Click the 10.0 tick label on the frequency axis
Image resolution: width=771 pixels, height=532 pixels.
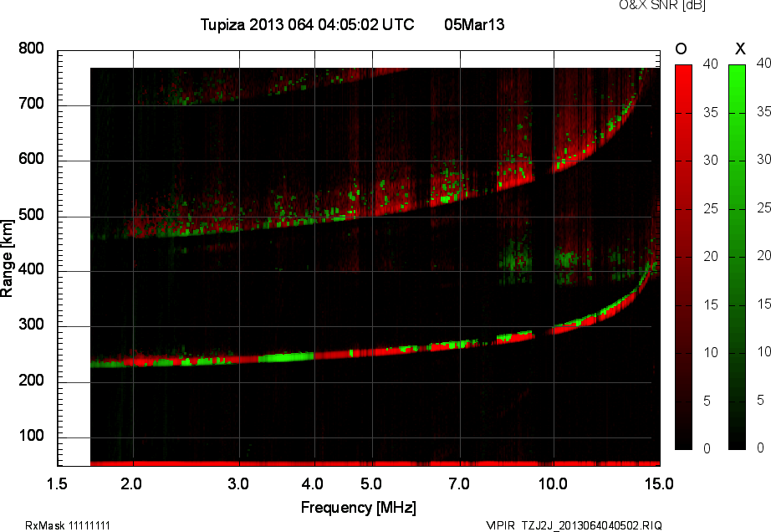click(x=553, y=483)
